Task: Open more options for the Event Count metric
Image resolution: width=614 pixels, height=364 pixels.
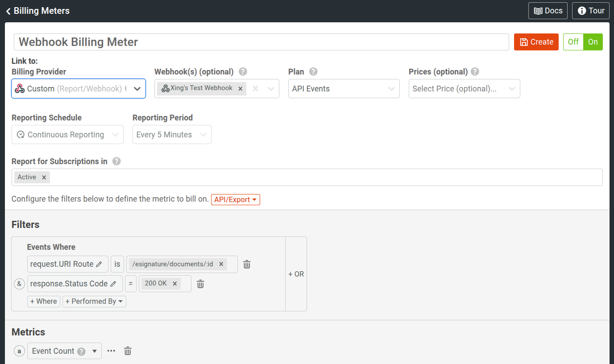Action: (x=111, y=351)
